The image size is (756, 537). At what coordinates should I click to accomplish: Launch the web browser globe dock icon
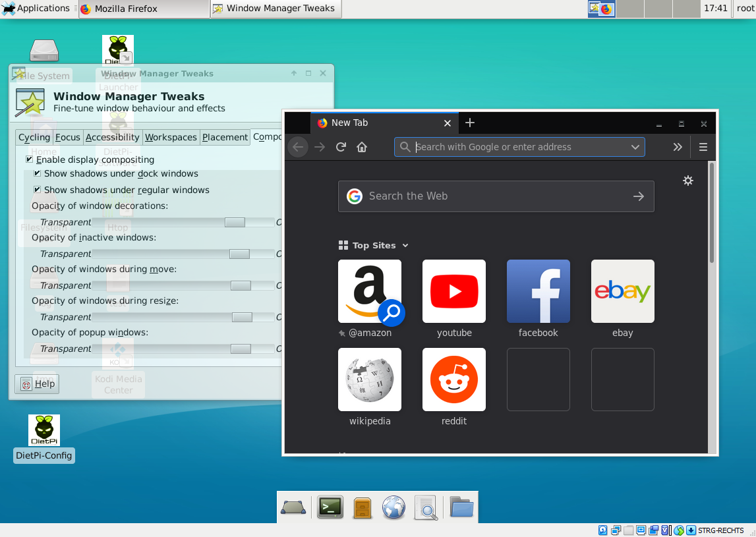[x=394, y=507]
